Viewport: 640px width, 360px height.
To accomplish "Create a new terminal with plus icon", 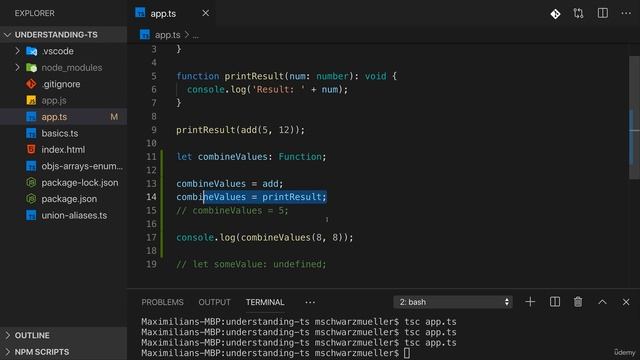I will [530, 302].
